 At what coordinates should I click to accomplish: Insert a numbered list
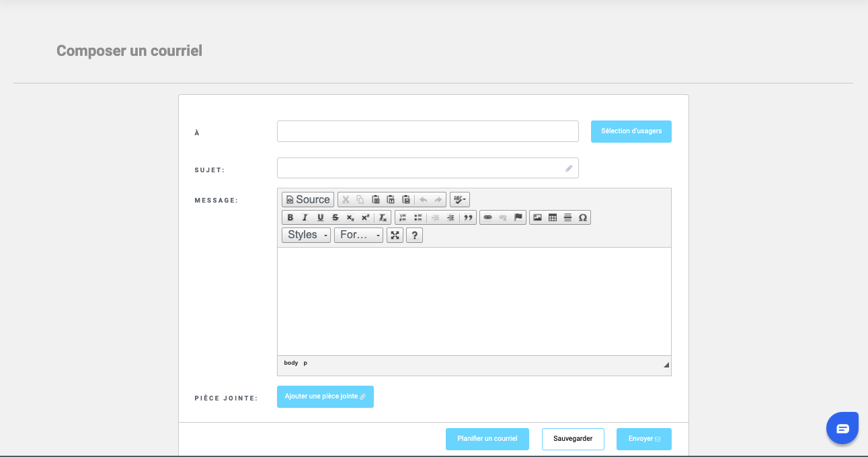(x=403, y=217)
